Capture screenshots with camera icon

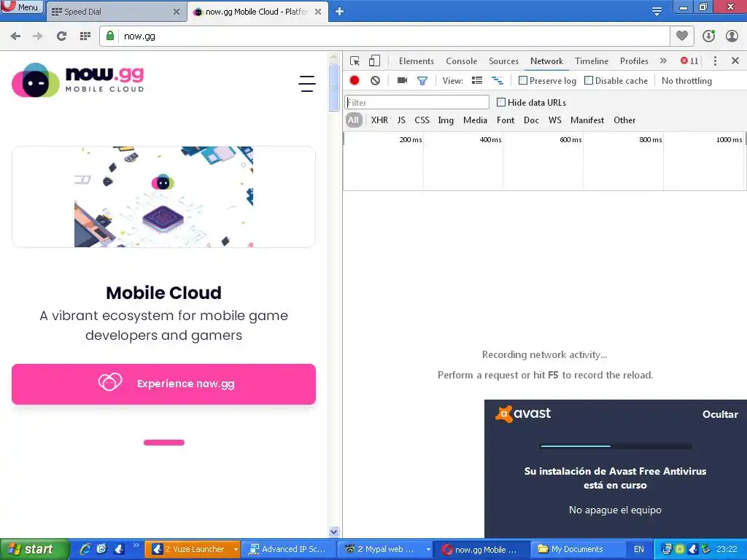[x=402, y=80]
